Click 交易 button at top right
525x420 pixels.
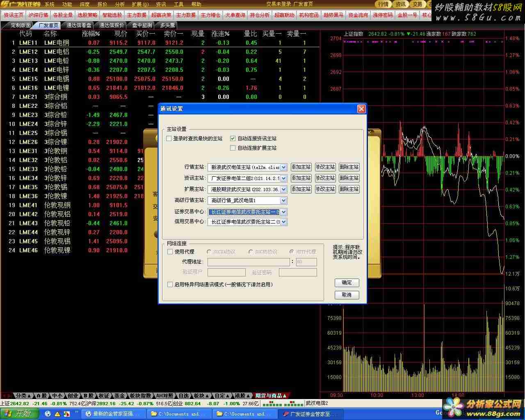pos(417,4)
